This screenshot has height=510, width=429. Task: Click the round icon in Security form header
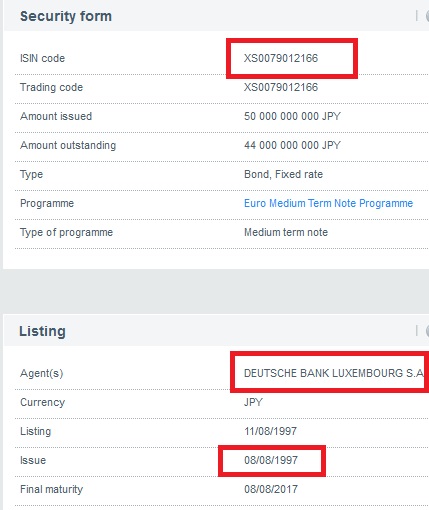(427, 16)
